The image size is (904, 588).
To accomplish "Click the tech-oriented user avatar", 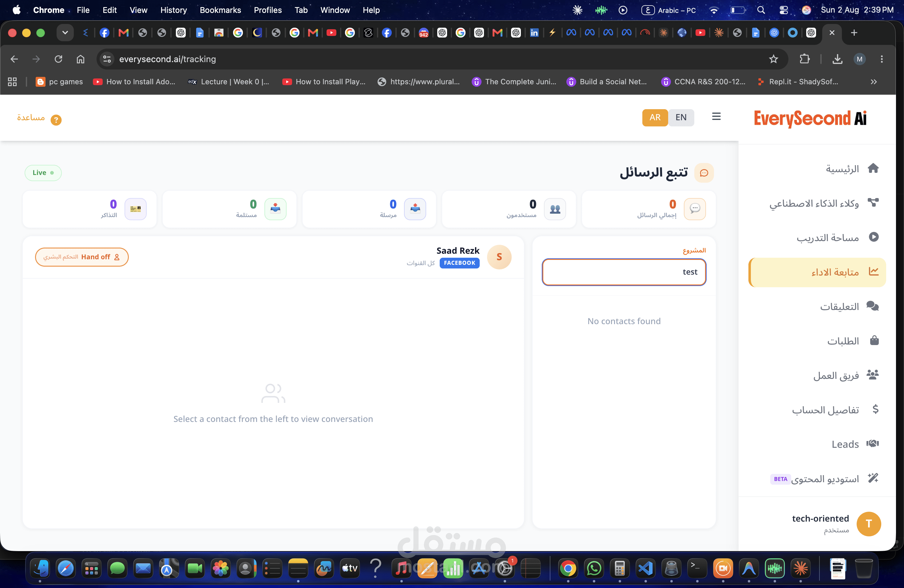I will [x=869, y=524].
